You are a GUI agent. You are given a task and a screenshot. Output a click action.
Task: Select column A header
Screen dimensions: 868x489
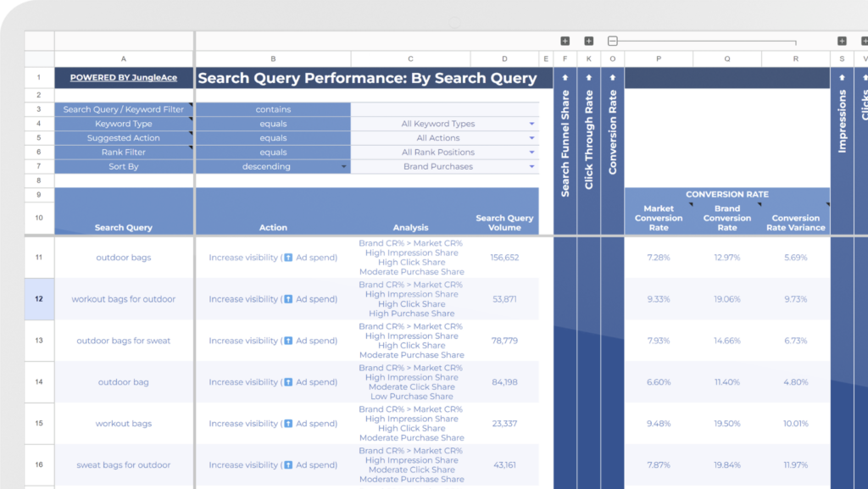(124, 58)
